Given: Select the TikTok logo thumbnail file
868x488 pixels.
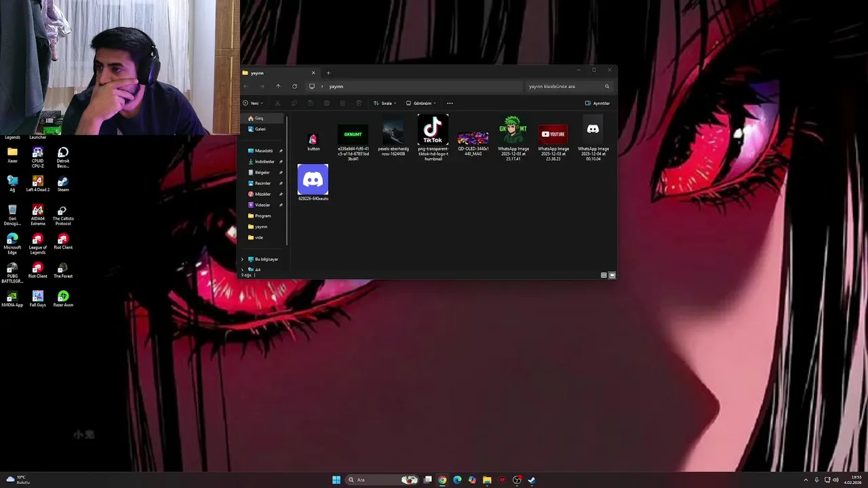Looking at the screenshot, I should [433, 138].
